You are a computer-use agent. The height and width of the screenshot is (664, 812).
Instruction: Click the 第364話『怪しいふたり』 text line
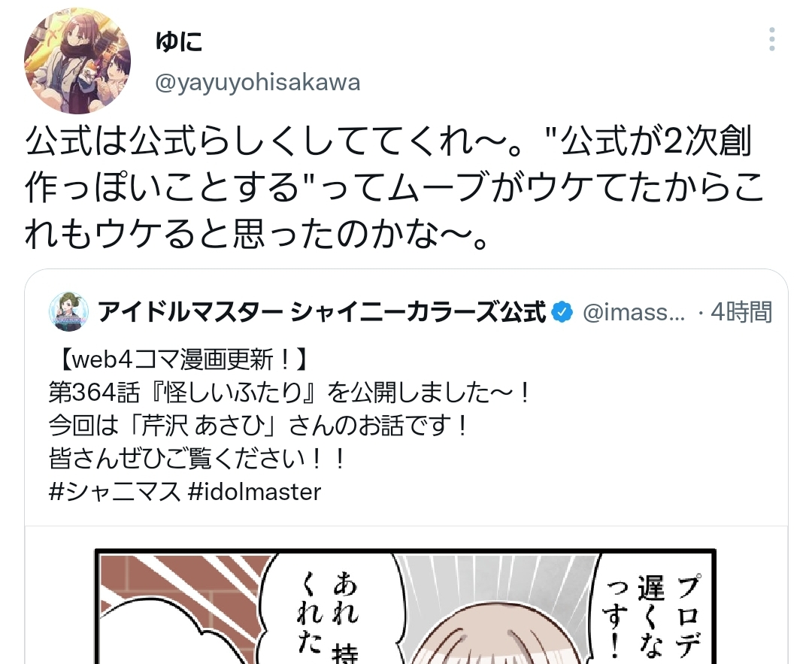289,393
